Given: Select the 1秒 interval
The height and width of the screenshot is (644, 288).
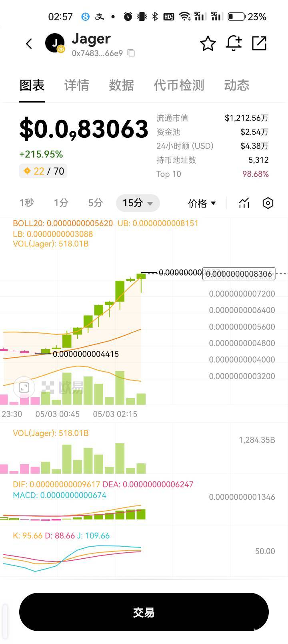Looking at the screenshot, I should point(26,203).
